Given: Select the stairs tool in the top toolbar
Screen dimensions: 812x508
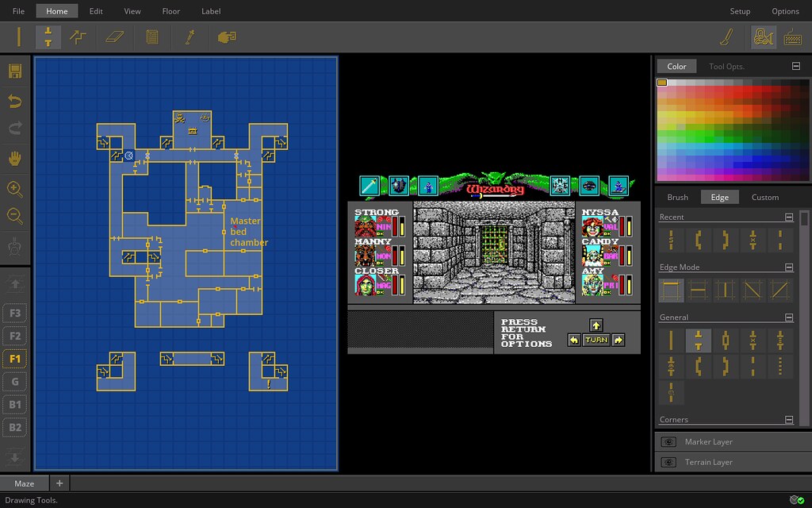Looking at the screenshot, I should point(78,37).
